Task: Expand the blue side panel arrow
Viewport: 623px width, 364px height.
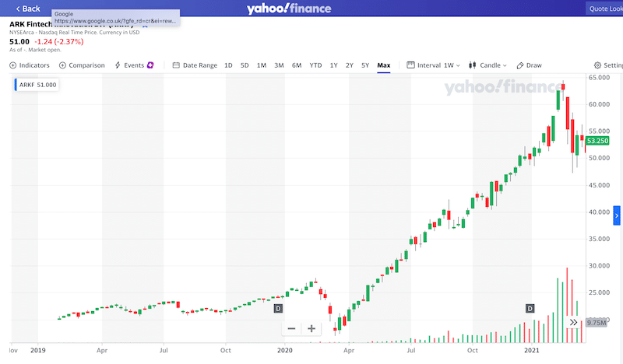Action: (x=617, y=215)
